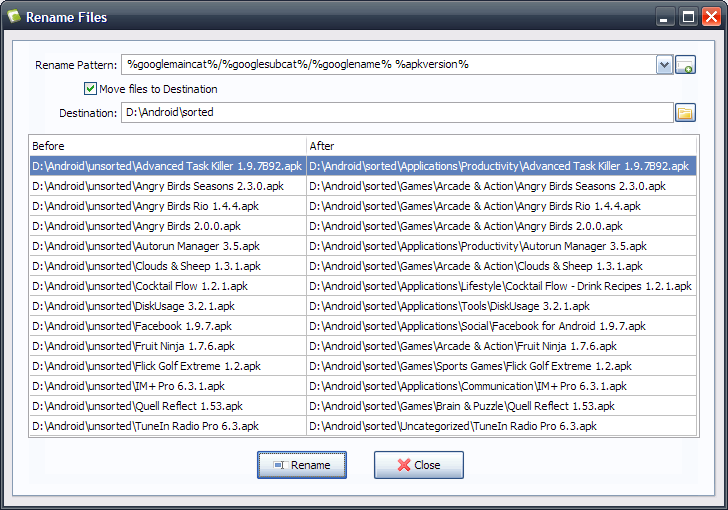Minimize the Rename Files window

(665, 17)
